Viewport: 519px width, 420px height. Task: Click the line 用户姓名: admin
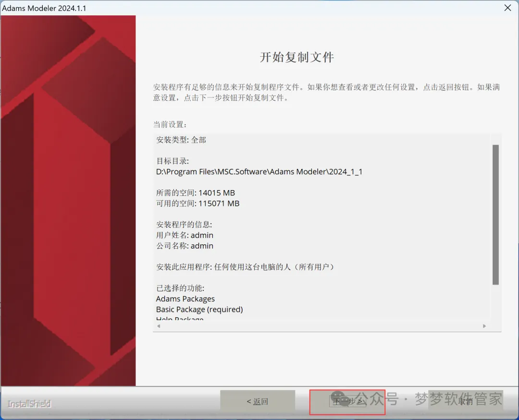(x=185, y=235)
